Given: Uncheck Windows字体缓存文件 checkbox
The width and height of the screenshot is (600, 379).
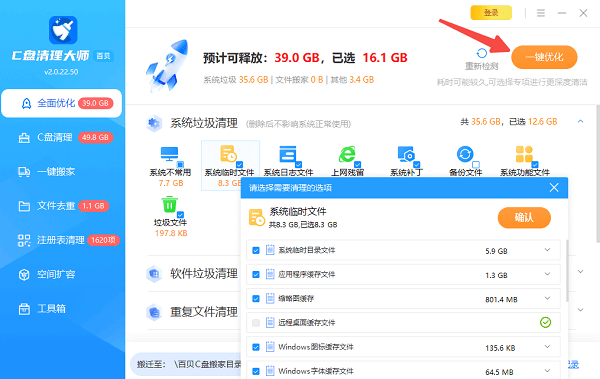Looking at the screenshot, I should (x=256, y=371).
